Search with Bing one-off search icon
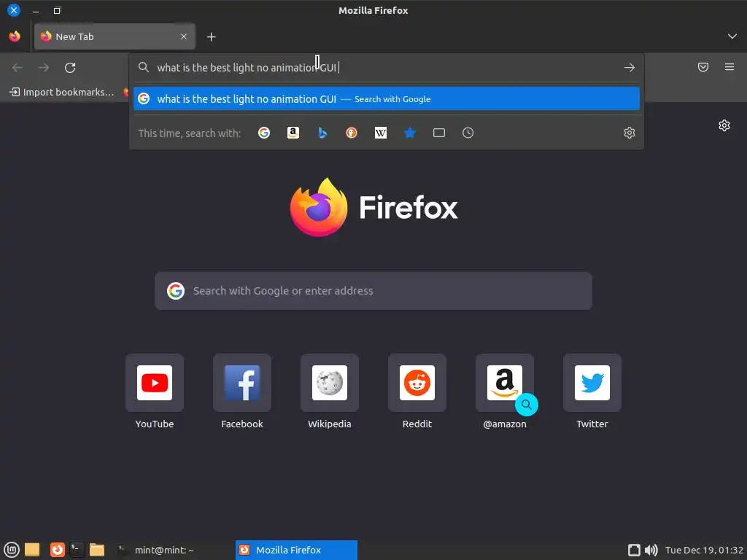 pyautogui.click(x=322, y=133)
